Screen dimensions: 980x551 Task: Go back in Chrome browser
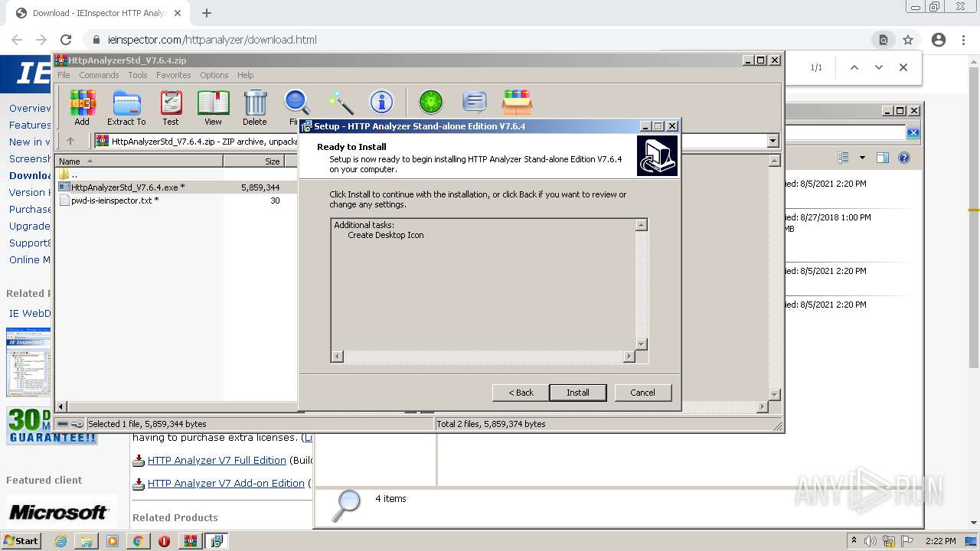(x=17, y=40)
